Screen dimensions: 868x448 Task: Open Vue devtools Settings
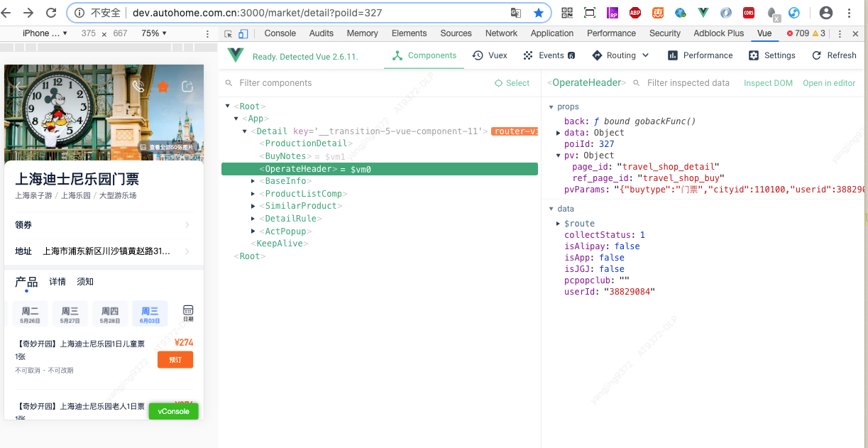point(772,55)
